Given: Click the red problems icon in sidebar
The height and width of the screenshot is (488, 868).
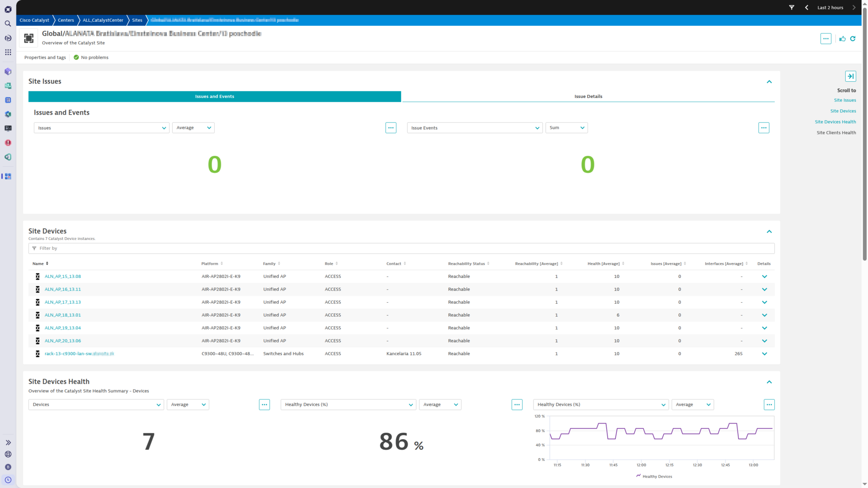Looking at the screenshot, I should click(8, 143).
